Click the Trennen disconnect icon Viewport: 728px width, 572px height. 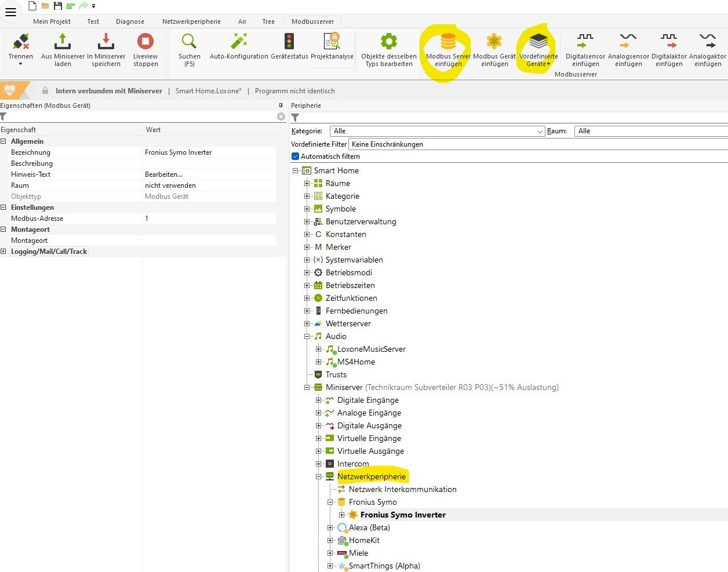(x=21, y=42)
